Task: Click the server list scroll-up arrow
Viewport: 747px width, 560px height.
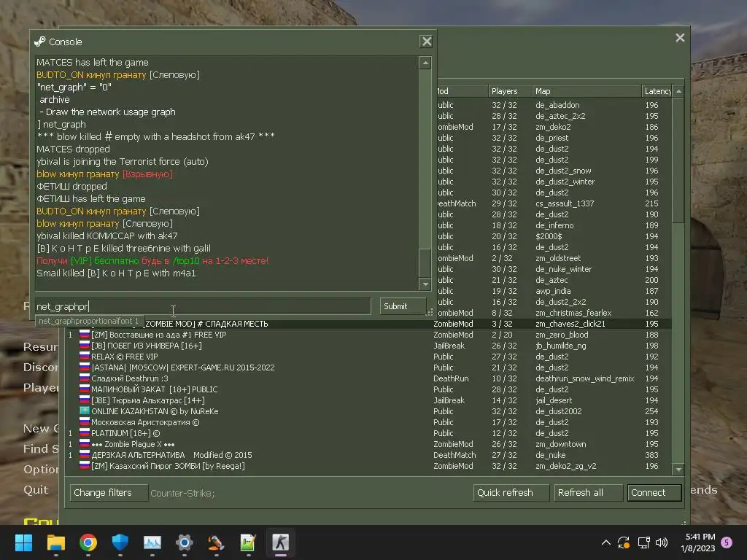Action: (678, 91)
